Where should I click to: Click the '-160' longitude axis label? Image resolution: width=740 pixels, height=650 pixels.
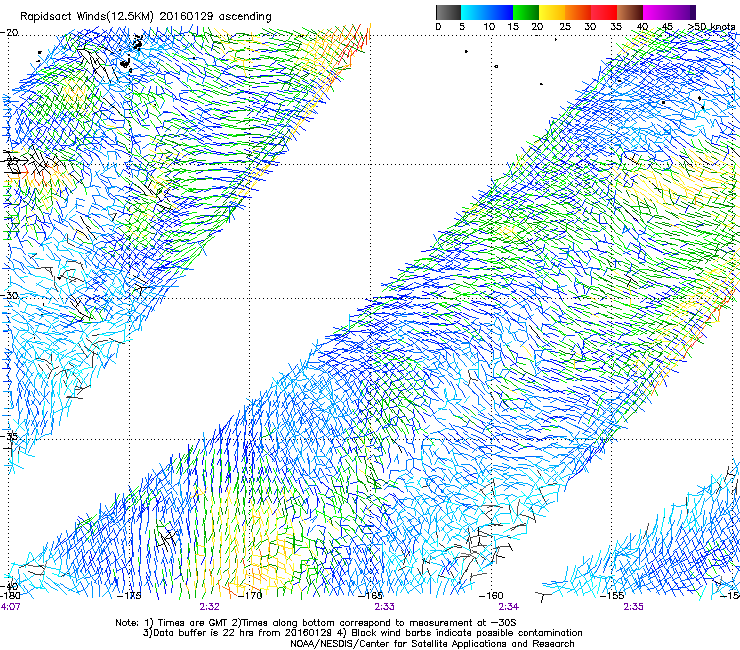pos(491,596)
